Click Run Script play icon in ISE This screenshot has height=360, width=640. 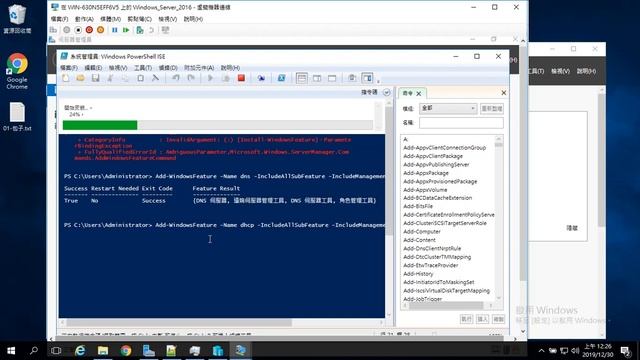click(x=211, y=78)
